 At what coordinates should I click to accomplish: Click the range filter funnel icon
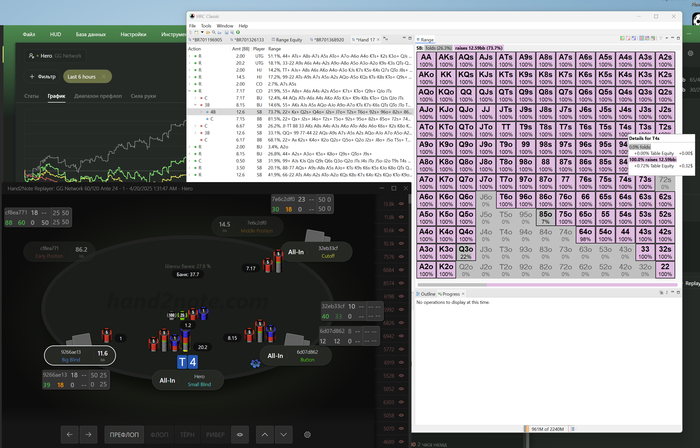pos(661,39)
